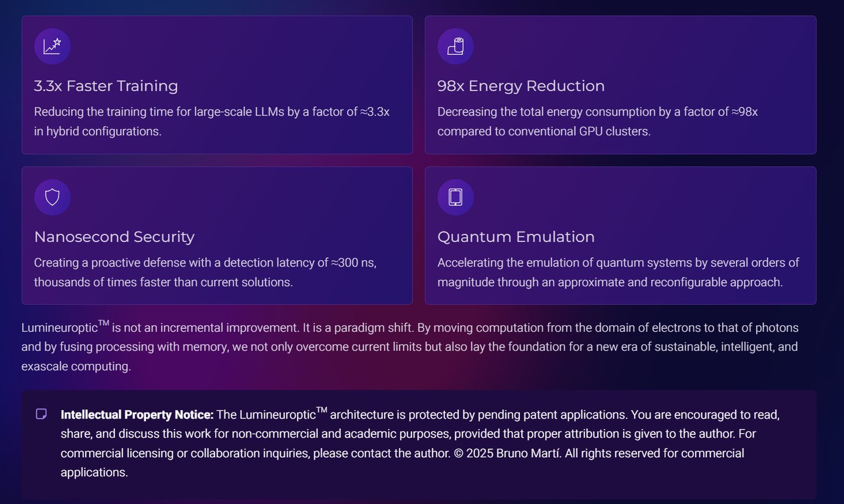This screenshot has width=844, height=504.
Task: Click the paradigm shift paragraph
Action: click(x=410, y=347)
